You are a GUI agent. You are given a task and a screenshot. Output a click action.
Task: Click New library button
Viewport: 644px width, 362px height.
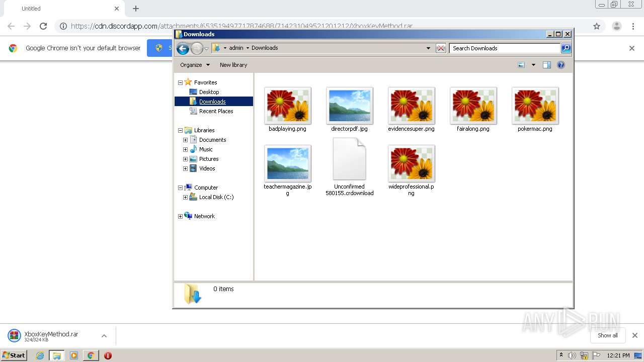(x=233, y=65)
